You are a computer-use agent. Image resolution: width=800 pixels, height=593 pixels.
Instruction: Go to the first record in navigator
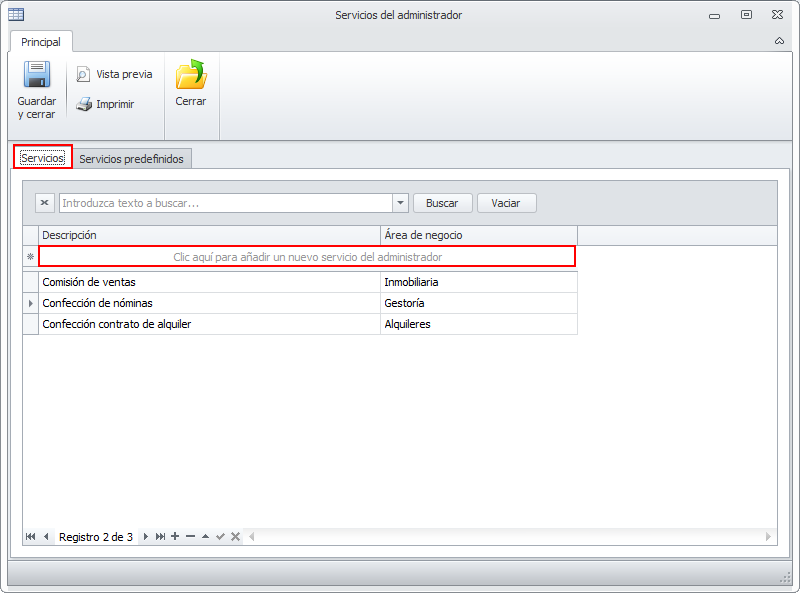point(31,536)
